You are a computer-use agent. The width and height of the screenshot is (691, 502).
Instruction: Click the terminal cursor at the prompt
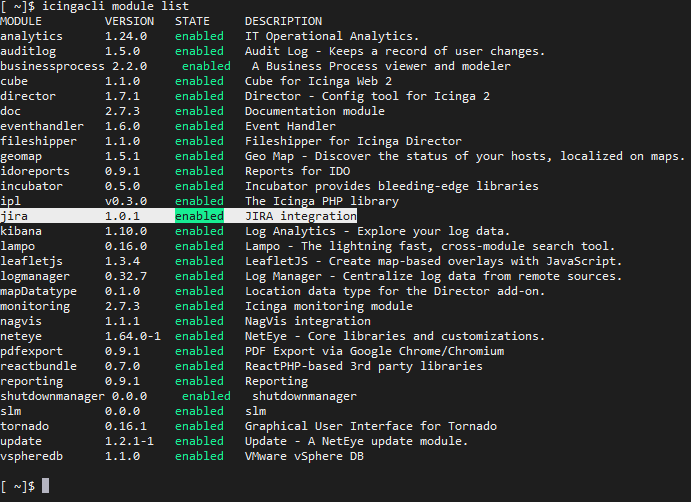point(45,486)
